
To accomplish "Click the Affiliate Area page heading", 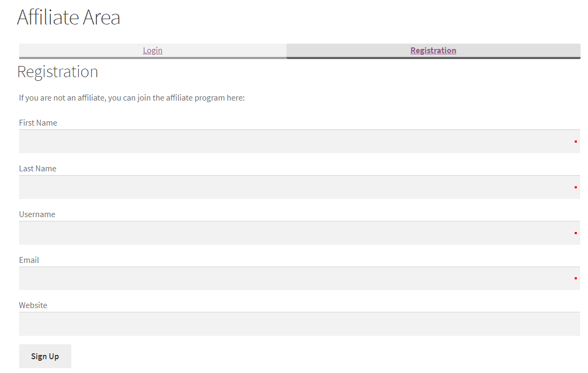I will pos(69,17).
